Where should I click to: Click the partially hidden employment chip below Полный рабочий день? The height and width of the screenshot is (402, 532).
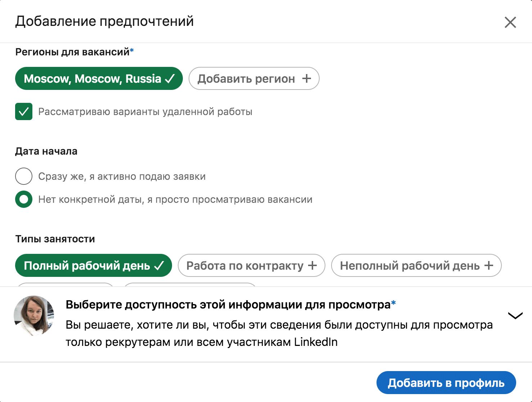[x=65, y=286]
